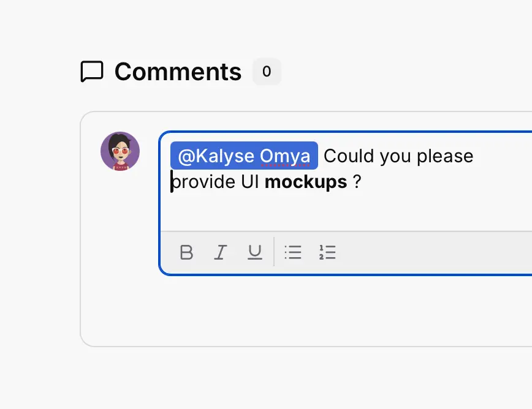Select the bullet list icon in the toolbar
The image size is (532, 409).
[293, 252]
